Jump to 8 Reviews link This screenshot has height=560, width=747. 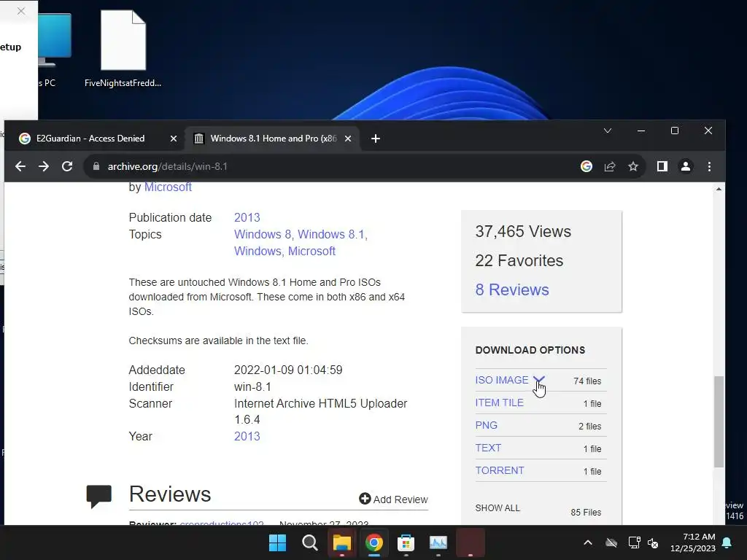click(x=512, y=289)
